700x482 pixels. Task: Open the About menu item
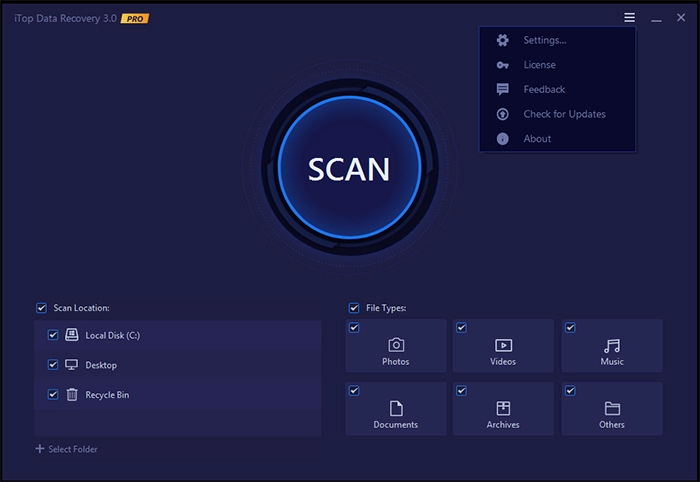click(537, 139)
